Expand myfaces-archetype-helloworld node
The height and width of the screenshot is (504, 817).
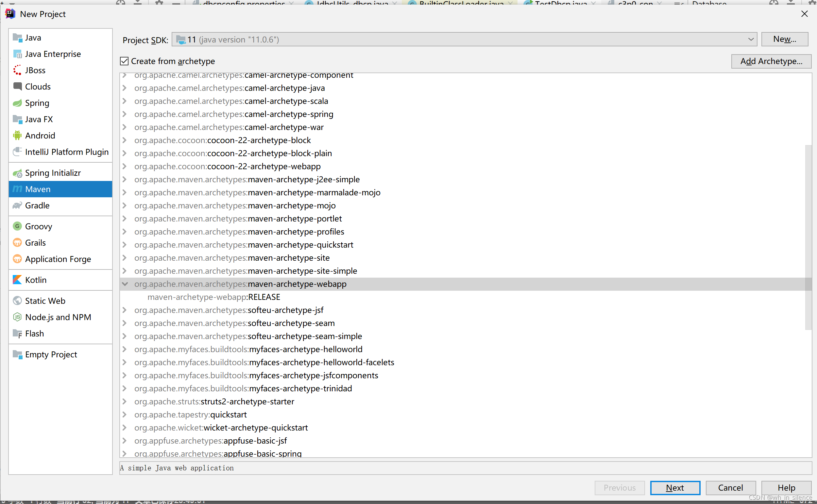[x=125, y=349]
